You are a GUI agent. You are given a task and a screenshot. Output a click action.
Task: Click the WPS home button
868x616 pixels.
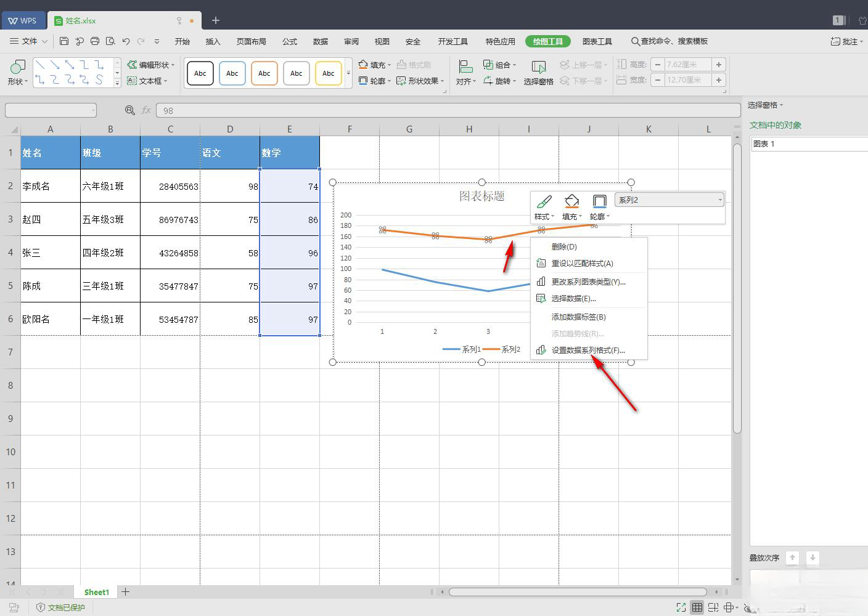23,20
